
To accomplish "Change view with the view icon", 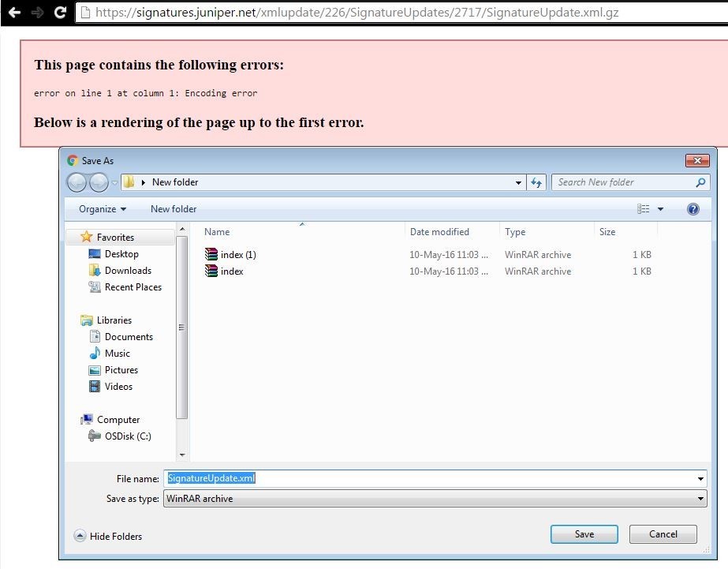I will [x=643, y=209].
